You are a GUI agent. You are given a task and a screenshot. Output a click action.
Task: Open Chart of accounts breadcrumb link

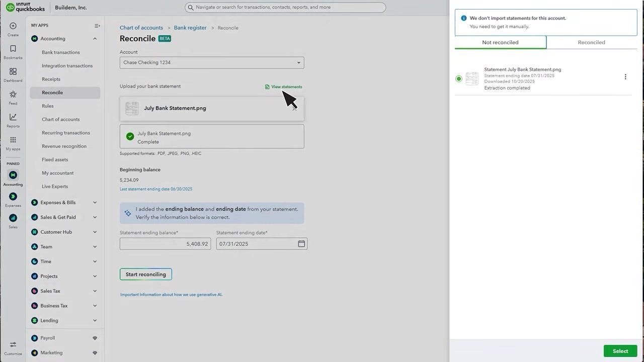pyautogui.click(x=141, y=28)
